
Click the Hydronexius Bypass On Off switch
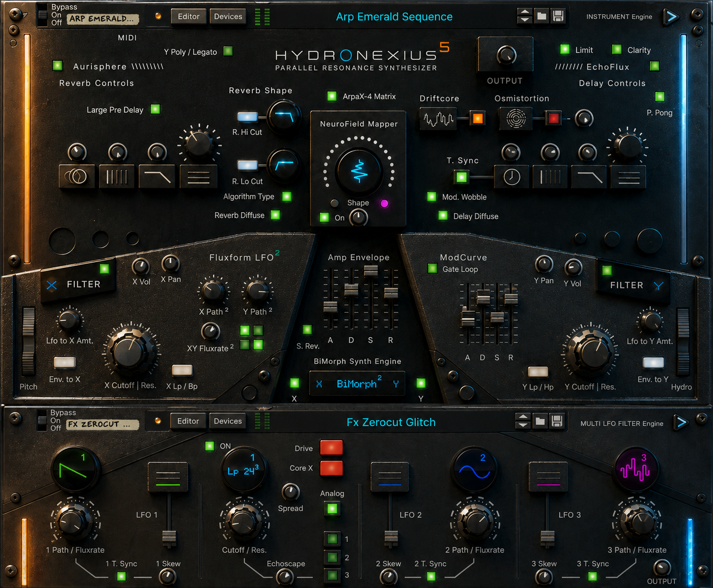(x=42, y=15)
